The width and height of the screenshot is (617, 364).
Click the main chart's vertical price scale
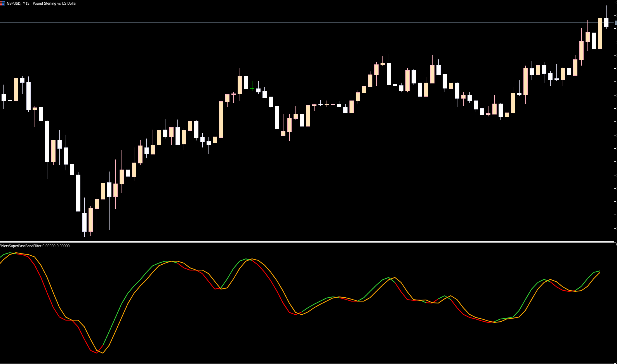[x=615, y=116]
